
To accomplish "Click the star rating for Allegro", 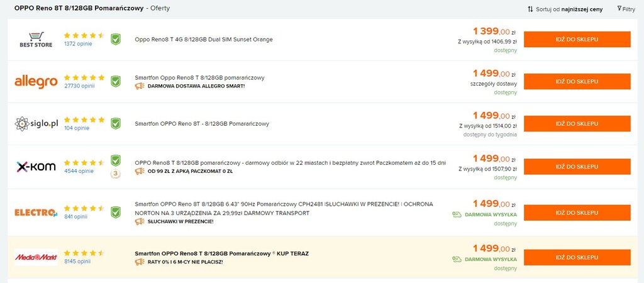I will [x=84, y=77].
